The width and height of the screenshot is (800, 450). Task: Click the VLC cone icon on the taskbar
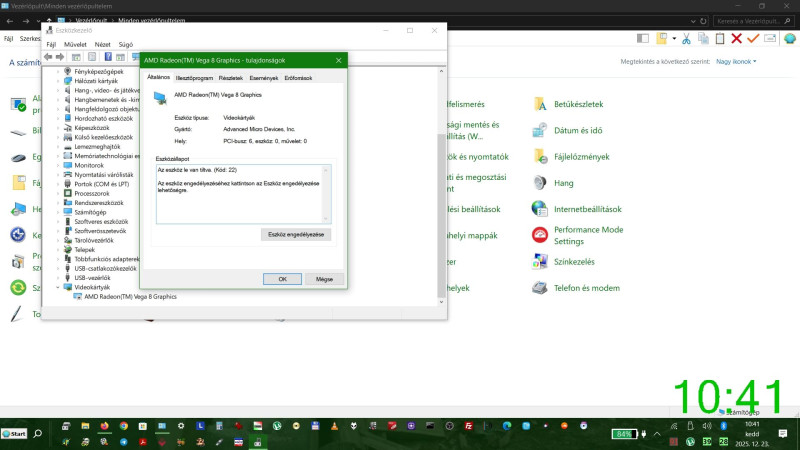(334, 426)
